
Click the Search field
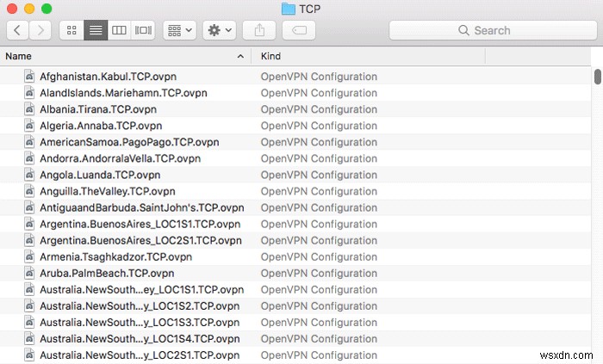[x=493, y=30]
